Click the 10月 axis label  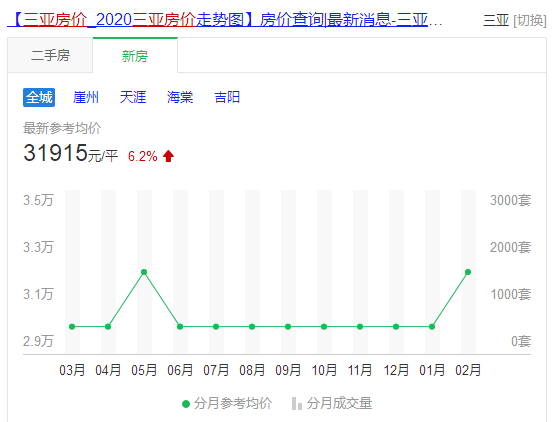(x=324, y=370)
